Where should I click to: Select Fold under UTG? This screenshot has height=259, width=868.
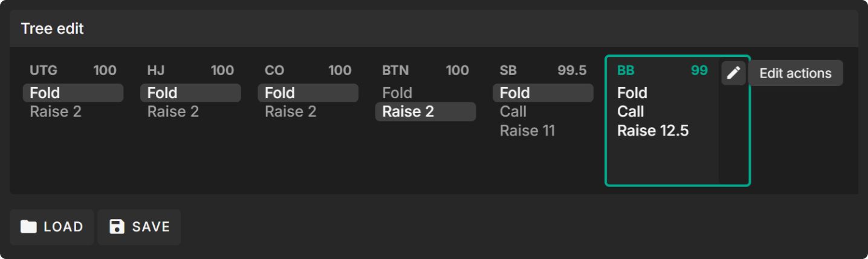[x=73, y=93]
